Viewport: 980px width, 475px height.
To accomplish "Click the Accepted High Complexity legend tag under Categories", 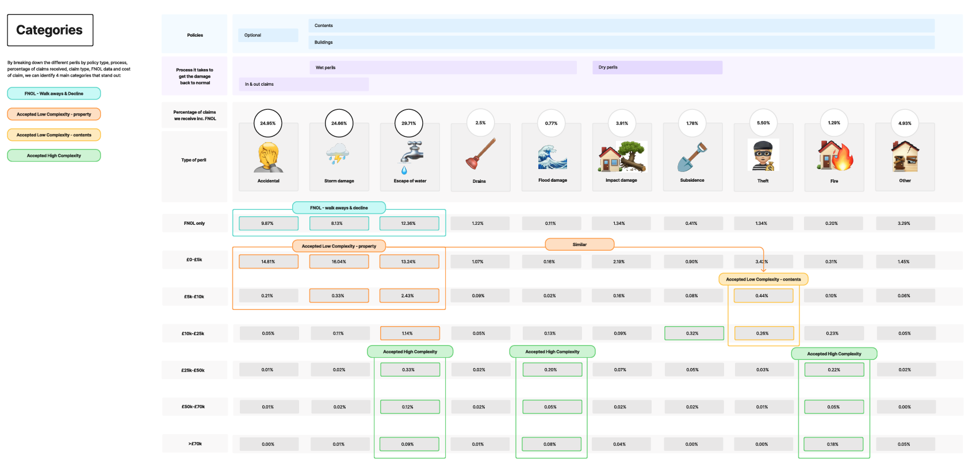I will pyautogui.click(x=54, y=155).
